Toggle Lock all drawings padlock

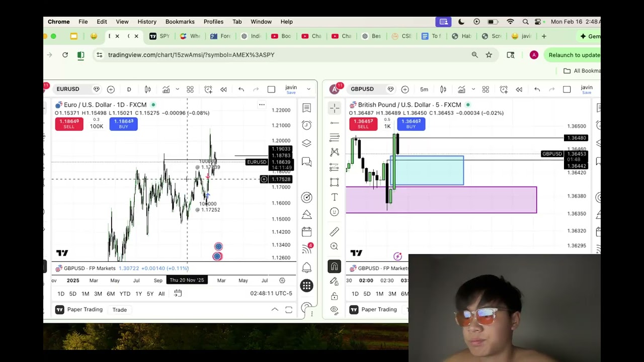point(334,296)
